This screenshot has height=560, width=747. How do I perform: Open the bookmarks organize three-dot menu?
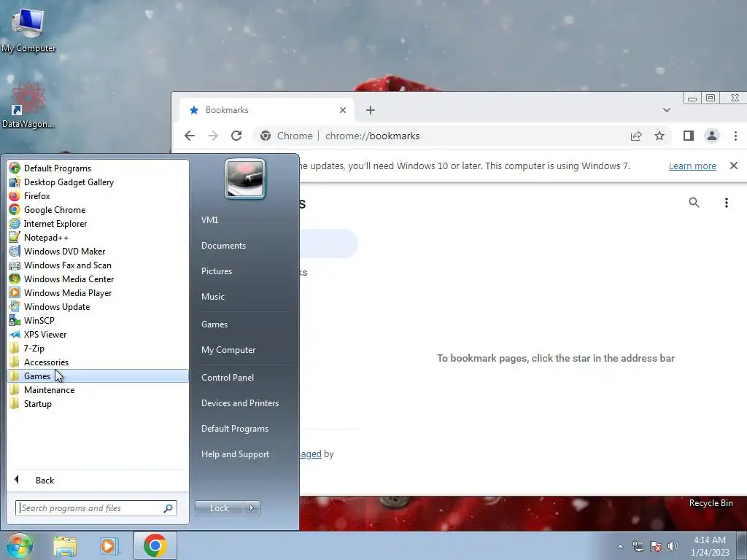pos(726,203)
